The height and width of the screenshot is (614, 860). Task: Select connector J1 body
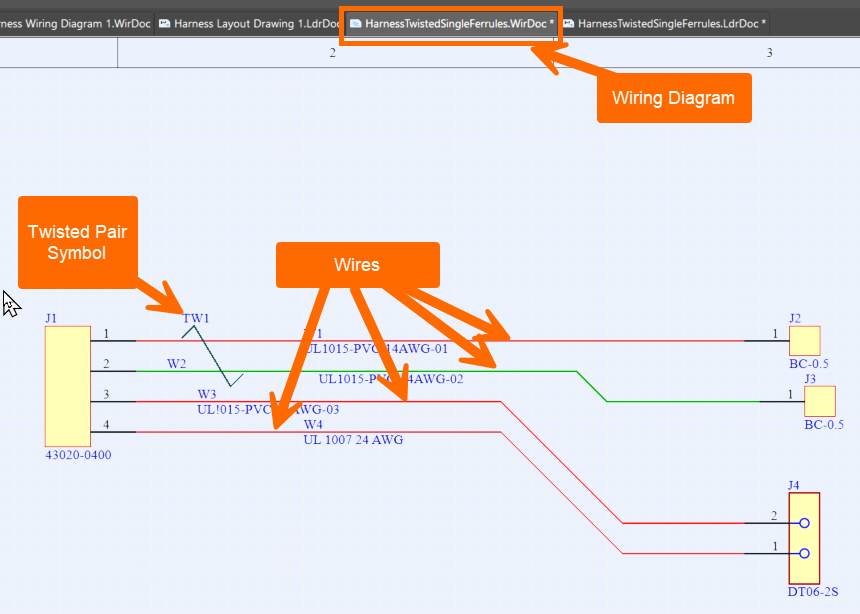pos(67,386)
